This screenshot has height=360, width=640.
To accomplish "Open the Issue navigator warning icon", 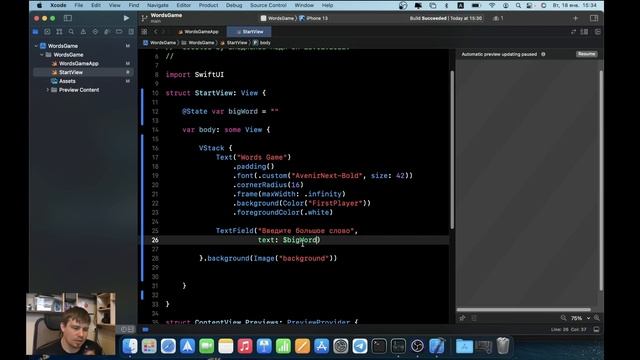I will pyautogui.click(x=83, y=32).
